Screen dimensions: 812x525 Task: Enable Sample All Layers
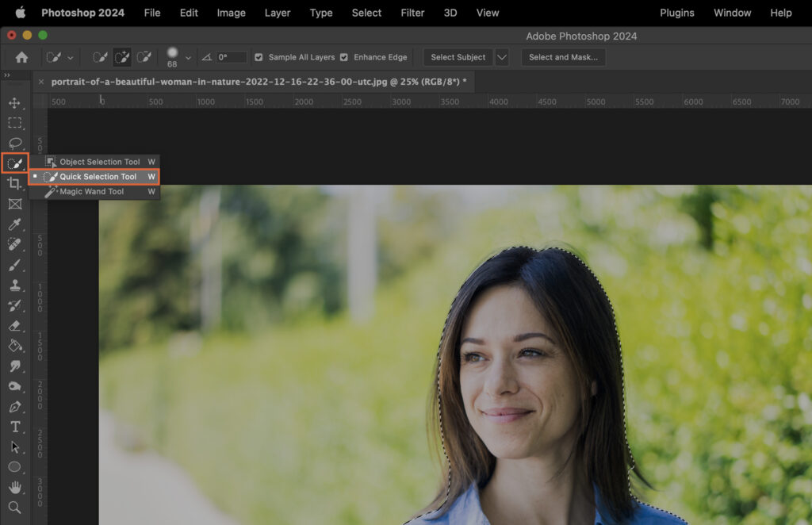click(x=259, y=56)
